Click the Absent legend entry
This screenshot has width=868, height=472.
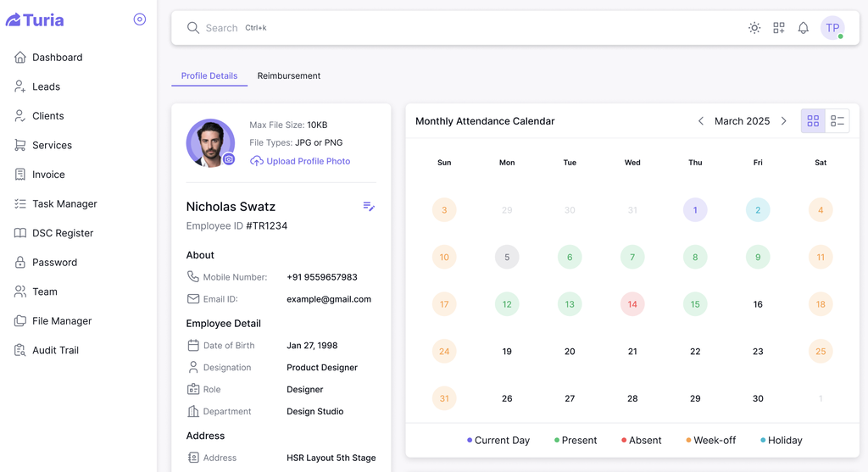(641, 440)
